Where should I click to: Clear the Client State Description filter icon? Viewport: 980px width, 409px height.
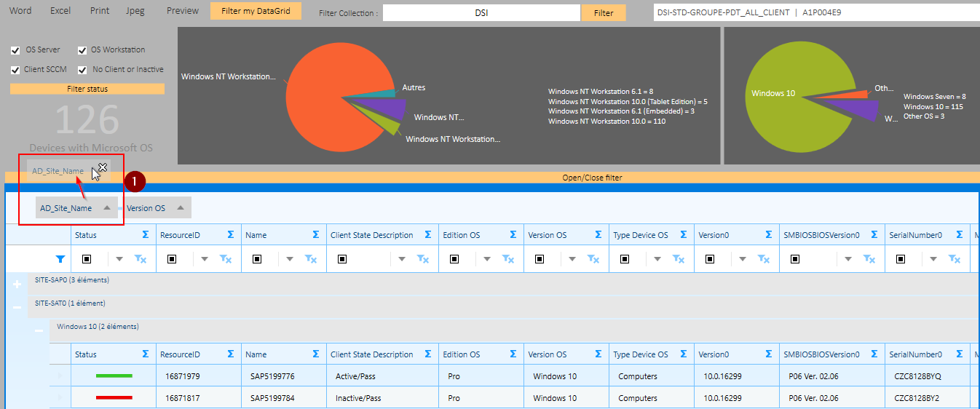(424, 258)
